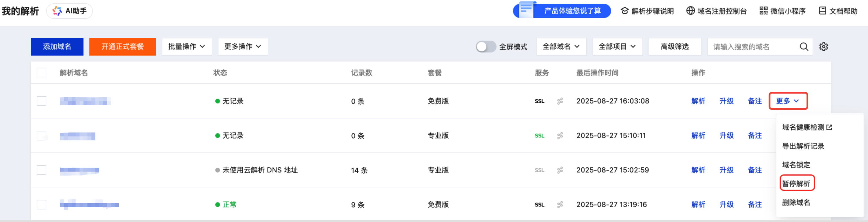868x222 pixels.
Task: Click the 添加域名 button
Action: click(57, 46)
